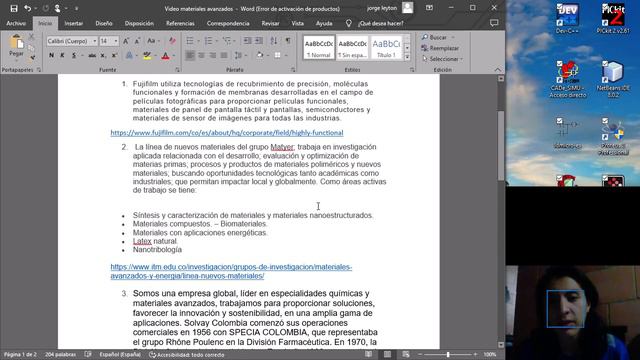Open the Aa change case dropdown
Image resolution: width=640 pixels, height=360 pixels.
153,41
